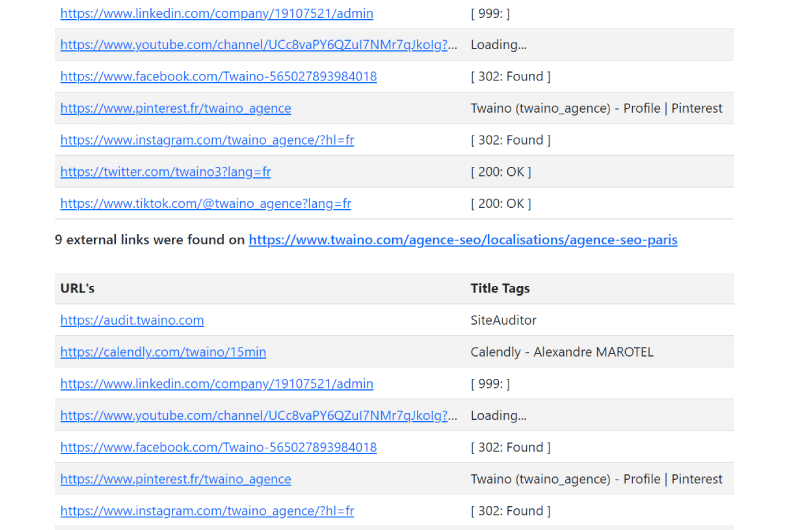This screenshot has height=530, width=800.
Task: Open the Pinterest twaino_agence link above the Twitter row
Action: (x=176, y=108)
